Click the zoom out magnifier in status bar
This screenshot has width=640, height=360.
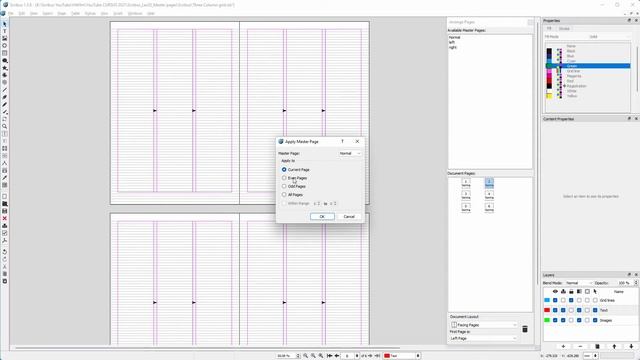pos(305,356)
